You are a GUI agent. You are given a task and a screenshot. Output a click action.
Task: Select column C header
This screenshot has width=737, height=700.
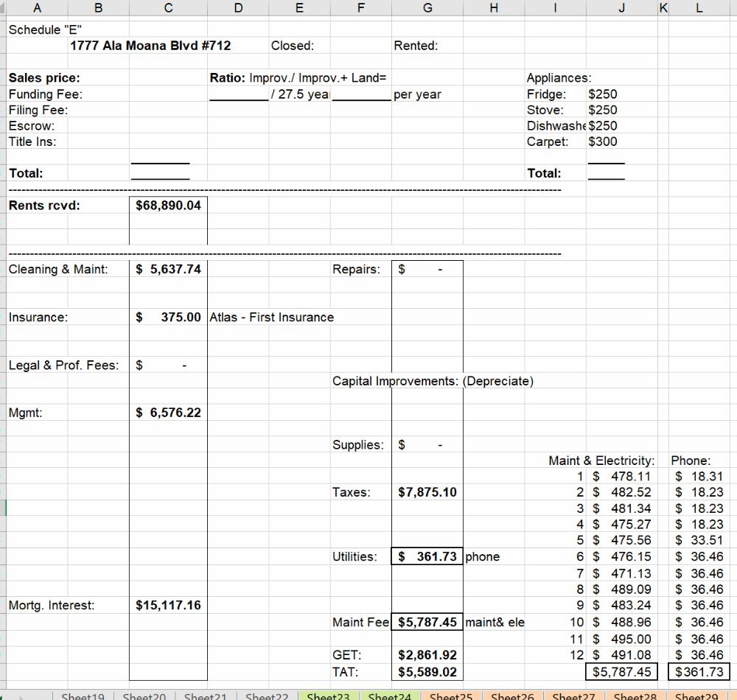[168, 8]
